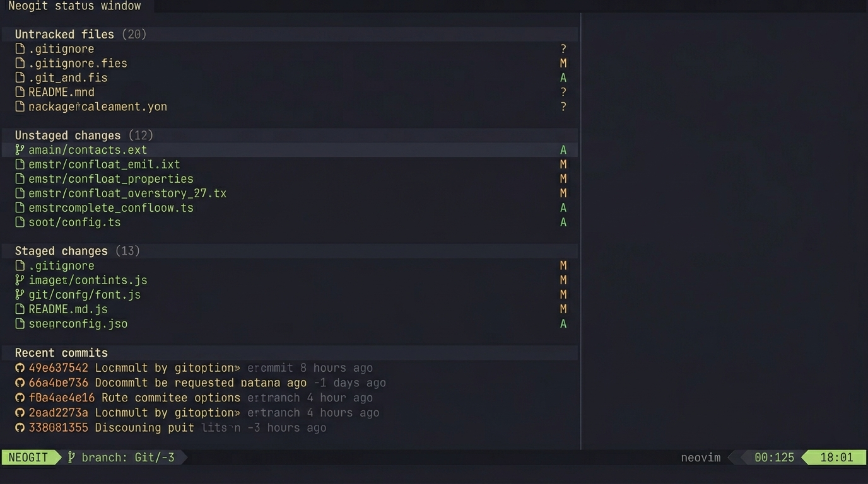Click the file icon beside emstrcomplete_confloow.ts
Viewport: 868px width, 484px height.
(x=20, y=208)
